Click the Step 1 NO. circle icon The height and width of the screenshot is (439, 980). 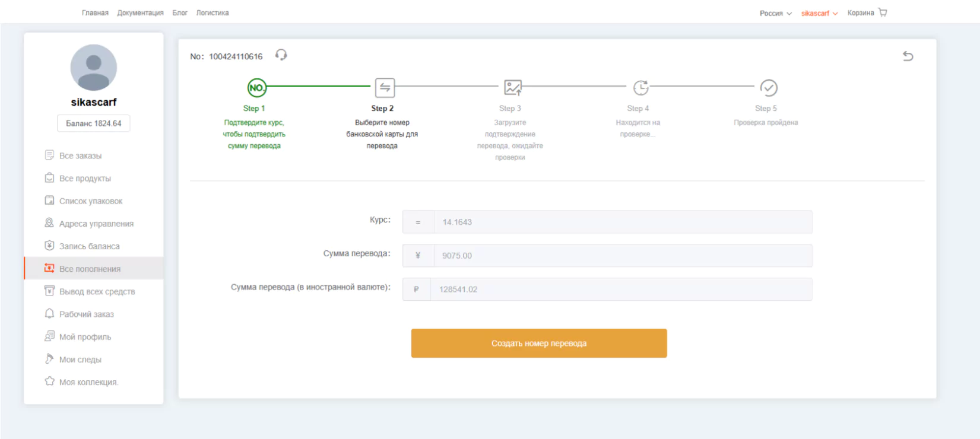pos(257,88)
